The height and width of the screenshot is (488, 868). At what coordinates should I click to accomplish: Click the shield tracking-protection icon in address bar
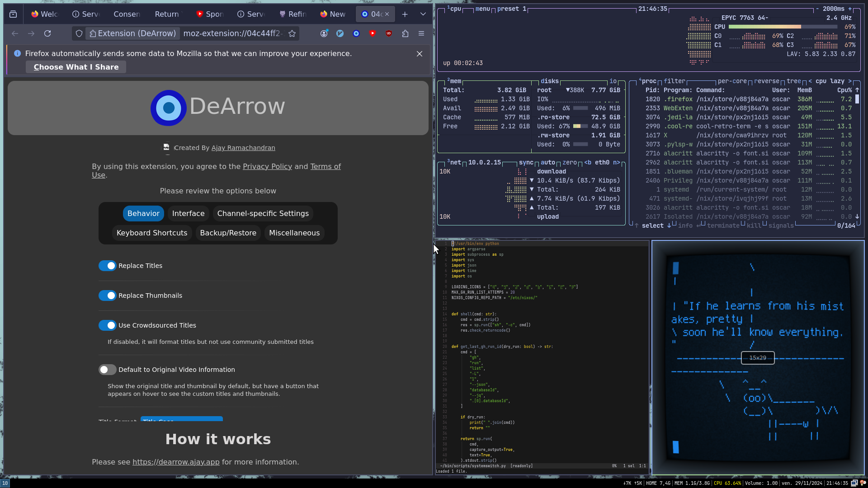[x=79, y=33]
